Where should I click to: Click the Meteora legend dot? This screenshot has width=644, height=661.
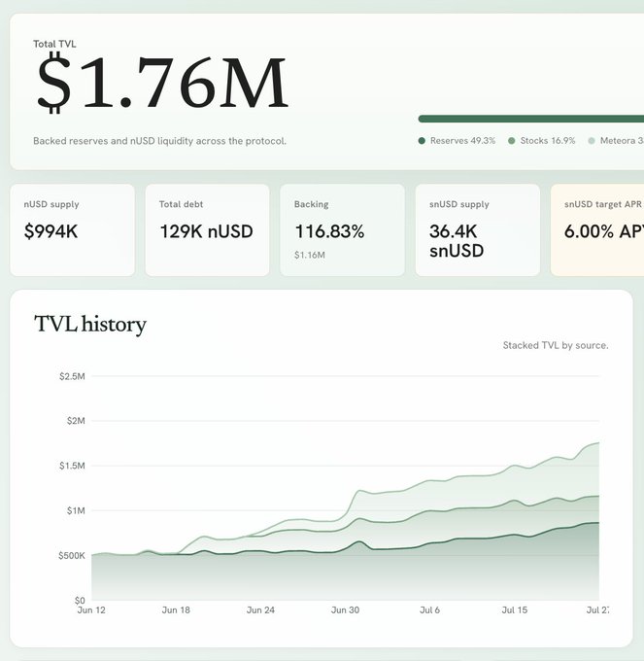pos(592,141)
